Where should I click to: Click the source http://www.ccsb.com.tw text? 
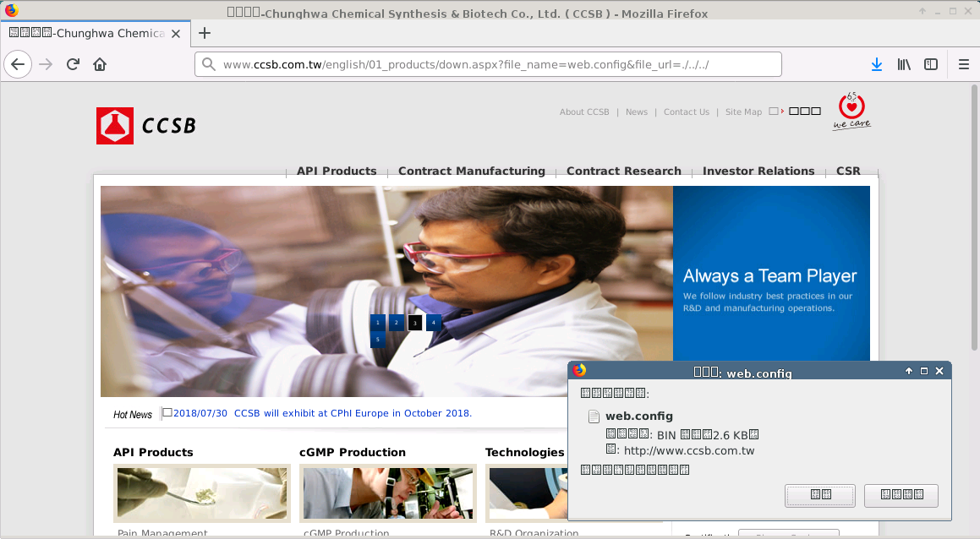click(x=689, y=451)
